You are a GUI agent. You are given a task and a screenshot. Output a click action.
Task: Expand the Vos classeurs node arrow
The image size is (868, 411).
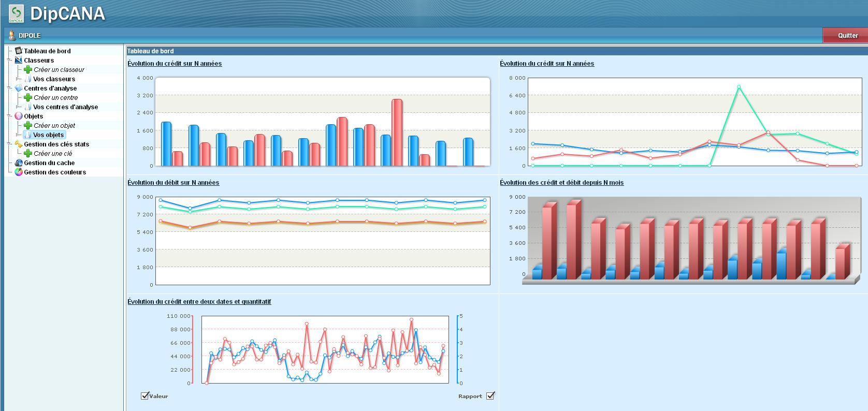coord(19,79)
